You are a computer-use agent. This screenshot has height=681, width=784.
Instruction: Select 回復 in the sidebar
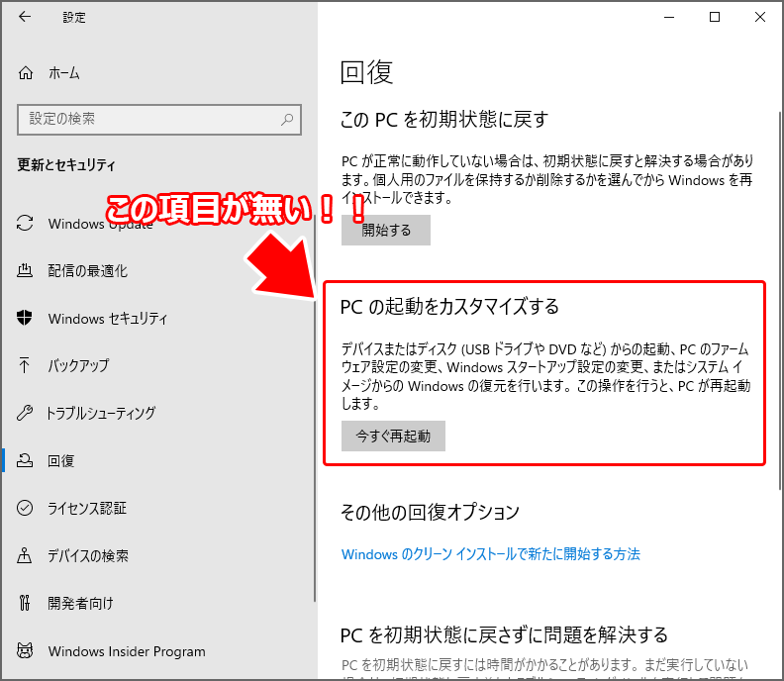(61, 460)
